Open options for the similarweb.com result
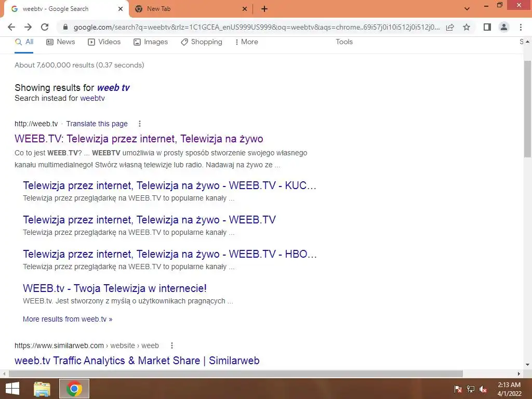The image size is (532, 399). point(172,345)
